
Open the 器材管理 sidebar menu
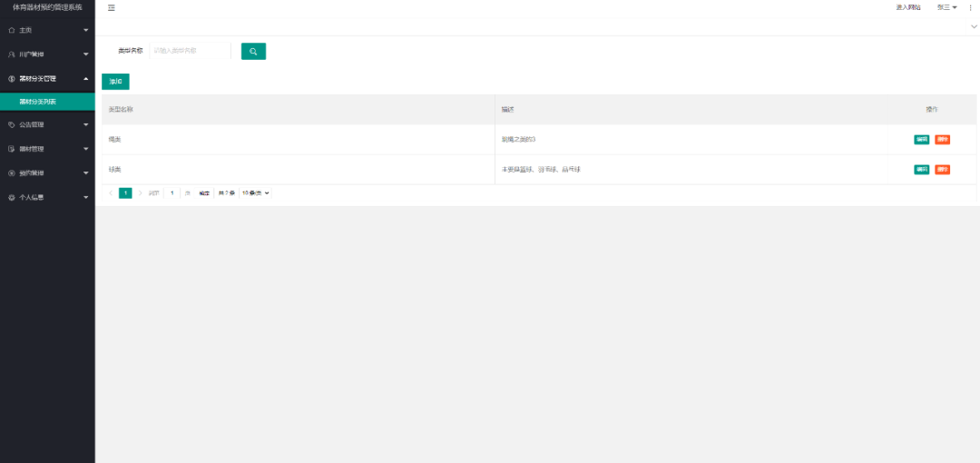coord(47,149)
